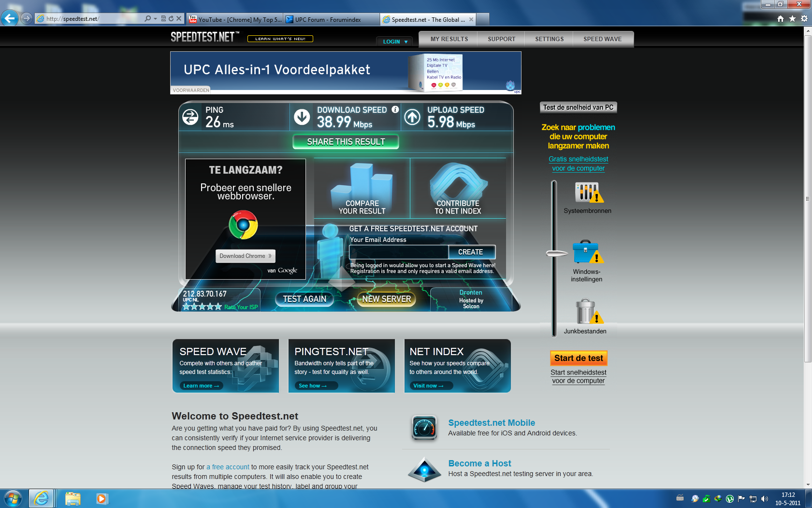Screen dimensions: 812x508
Task: Open the SUPPORT tab
Action: click(501, 39)
